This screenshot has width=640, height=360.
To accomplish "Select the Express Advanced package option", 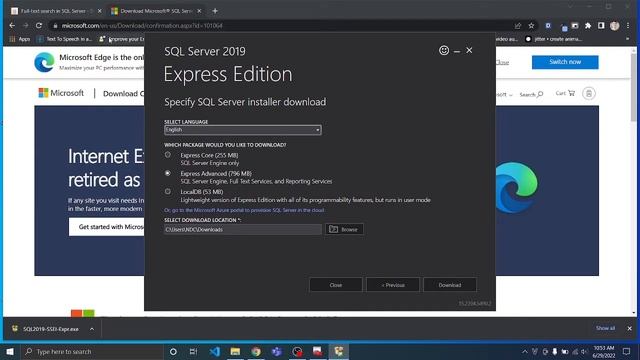I will (168, 173).
